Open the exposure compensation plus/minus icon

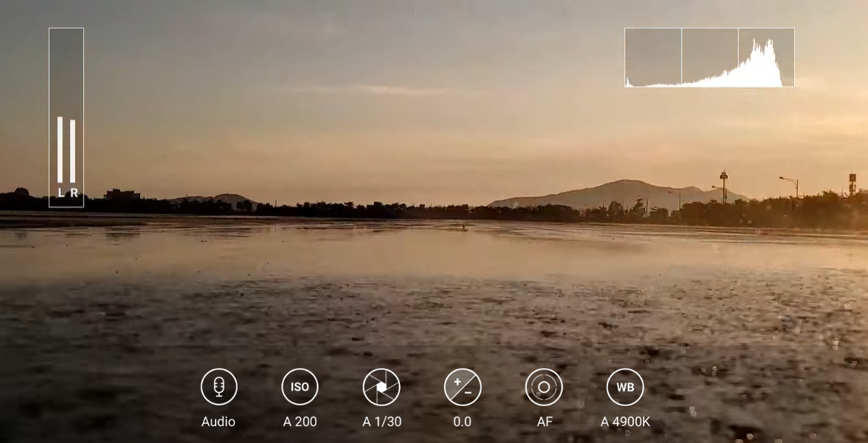click(462, 387)
